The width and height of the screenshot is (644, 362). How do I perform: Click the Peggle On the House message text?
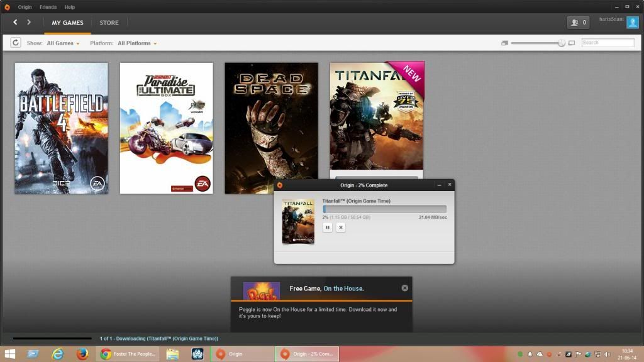coord(318,313)
